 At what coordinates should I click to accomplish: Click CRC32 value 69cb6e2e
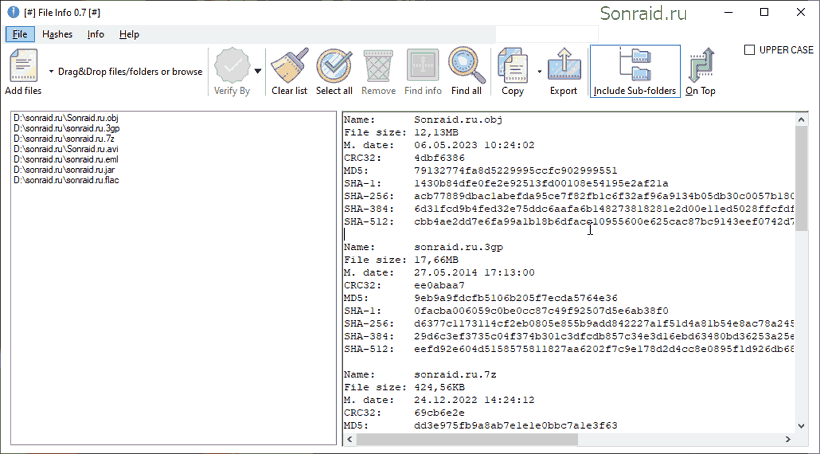coord(439,413)
